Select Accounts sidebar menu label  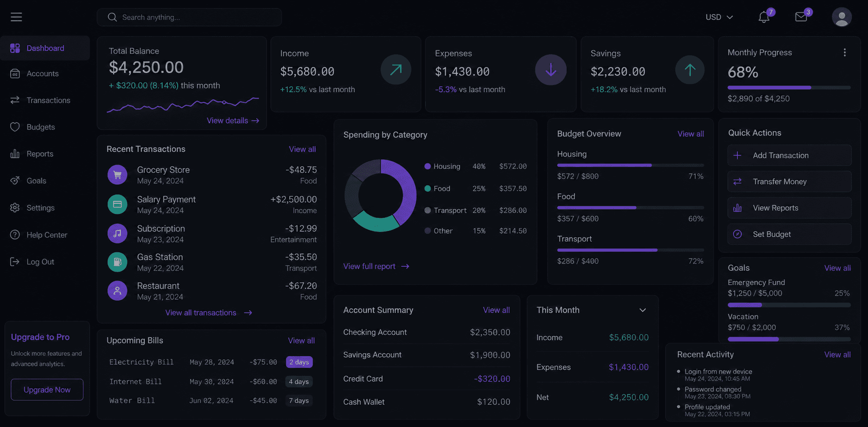(43, 74)
